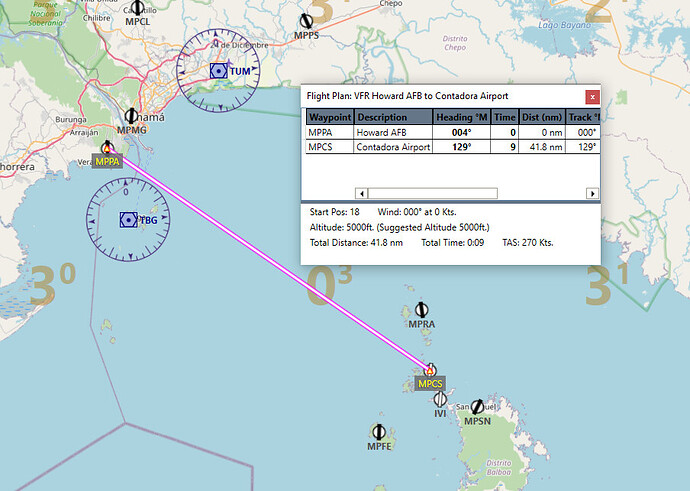The width and height of the screenshot is (690, 491).
Task: Click the MPCS Contadora airport marker
Action: pyautogui.click(x=430, y=370)
